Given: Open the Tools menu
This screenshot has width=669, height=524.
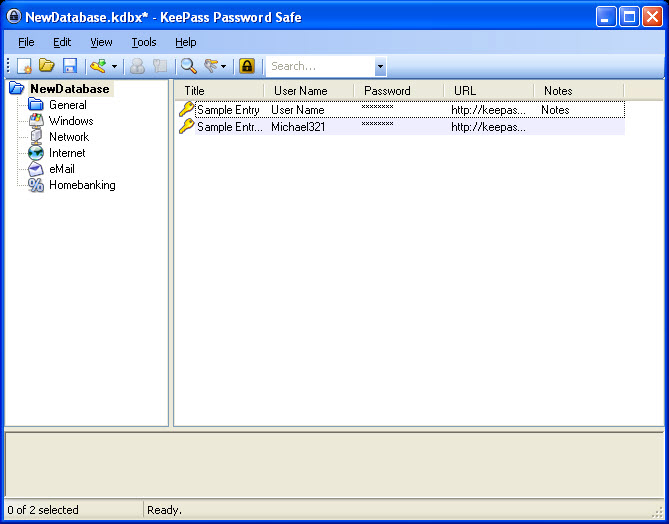Looking at the screenshot, I should tap(144, 42).
